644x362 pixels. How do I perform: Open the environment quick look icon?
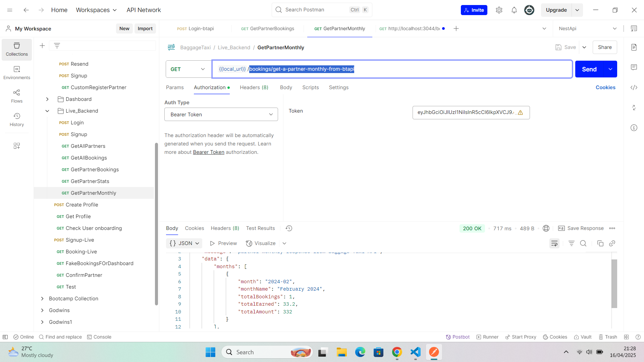pyautogui.click(x=634, y=28)
